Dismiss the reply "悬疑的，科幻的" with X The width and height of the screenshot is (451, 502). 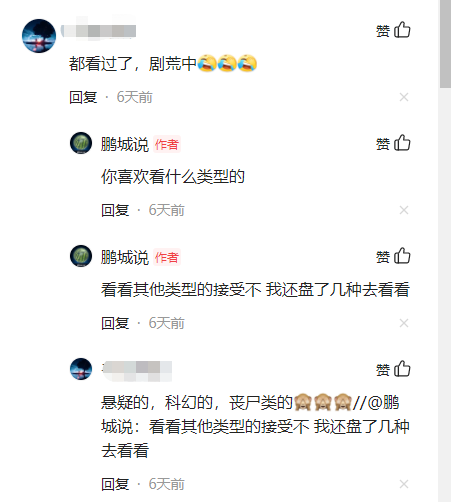point(404,484)
